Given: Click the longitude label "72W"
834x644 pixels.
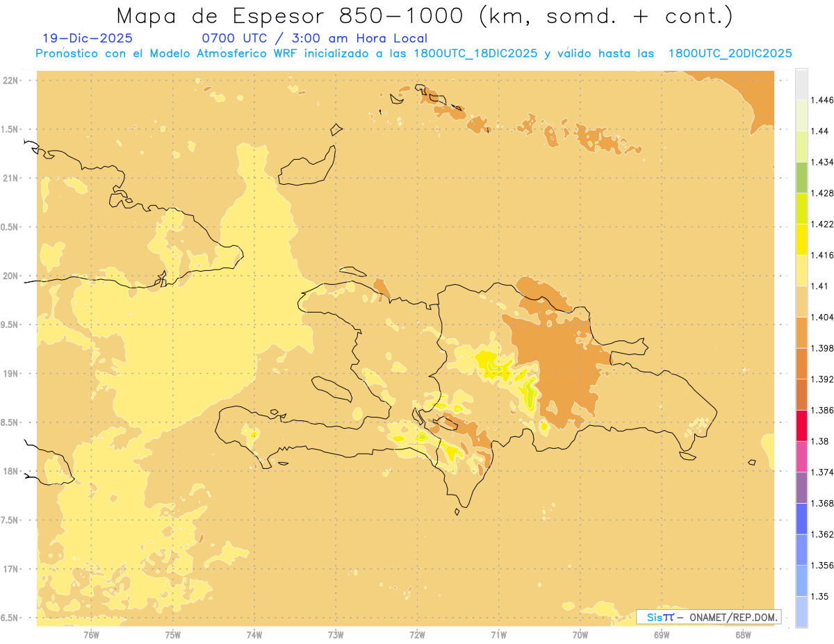Looking at the screenshot, I should point(417,634).
